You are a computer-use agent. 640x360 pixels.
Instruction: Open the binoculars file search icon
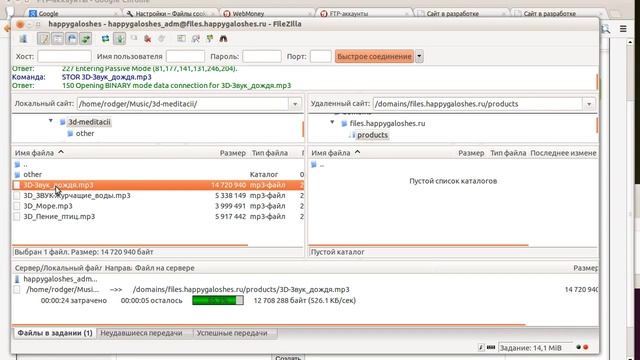point(223,39)
